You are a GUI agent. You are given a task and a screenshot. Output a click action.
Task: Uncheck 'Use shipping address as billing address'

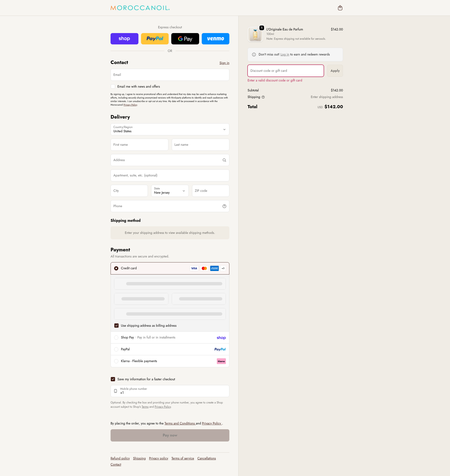pos(116,326)
